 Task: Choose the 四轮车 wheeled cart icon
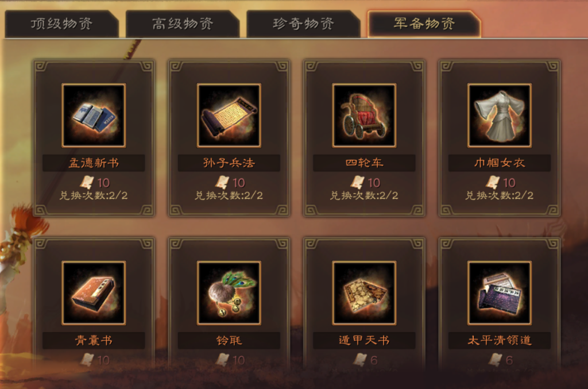(364, 115)
